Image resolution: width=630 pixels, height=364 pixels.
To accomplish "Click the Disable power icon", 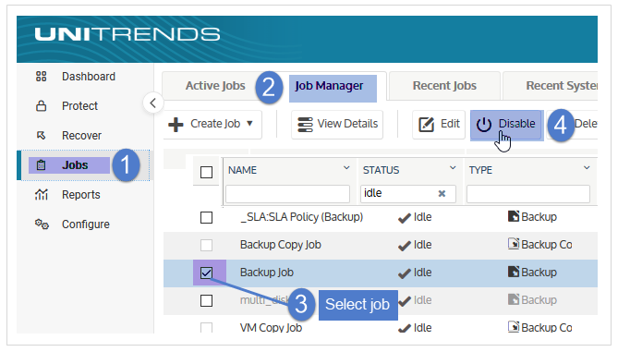I will (x=484, y=125).
